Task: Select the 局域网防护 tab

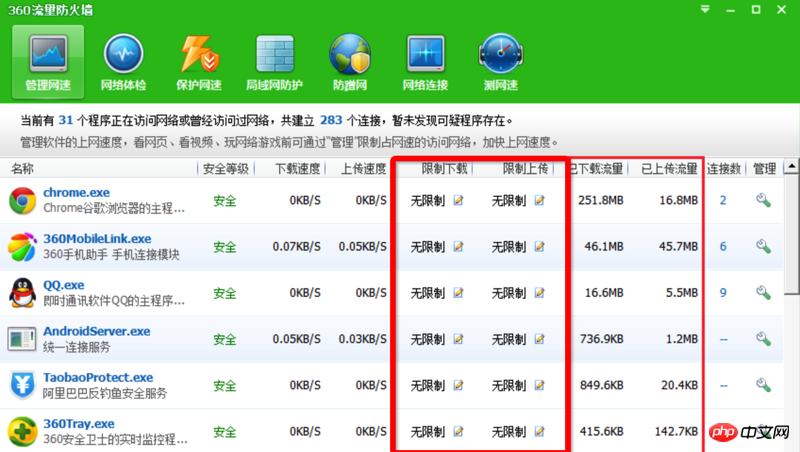Action: (274, 62)
